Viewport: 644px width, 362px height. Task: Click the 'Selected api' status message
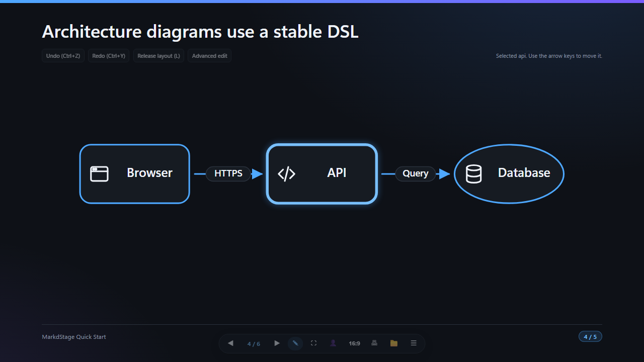[x=549, y=56]
